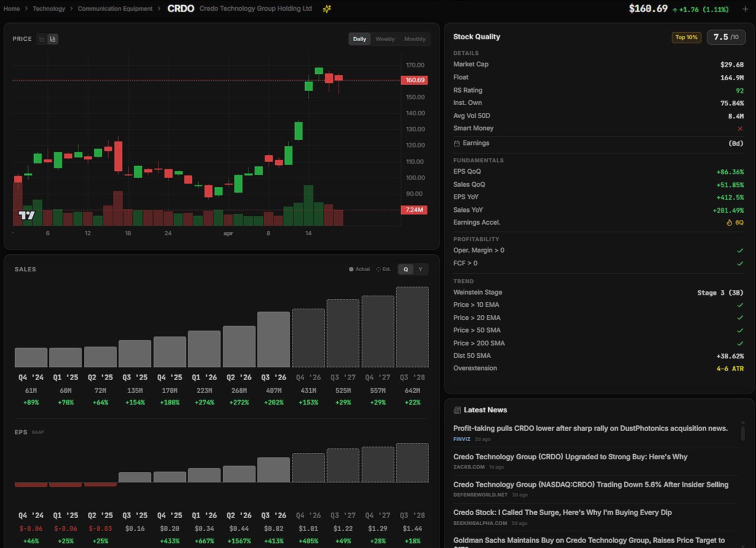
Task: Click the 7.24M volume label on chart axis
Action: [414, 210]
